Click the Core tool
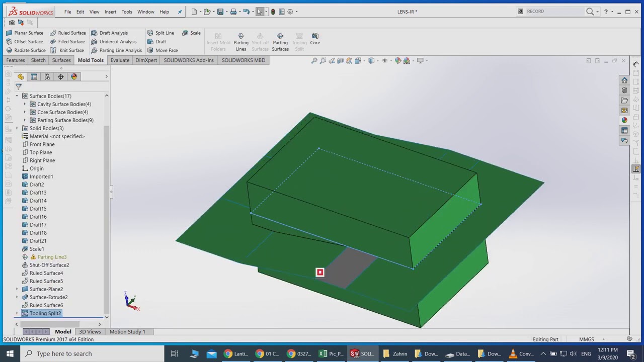 pos(315,39)
